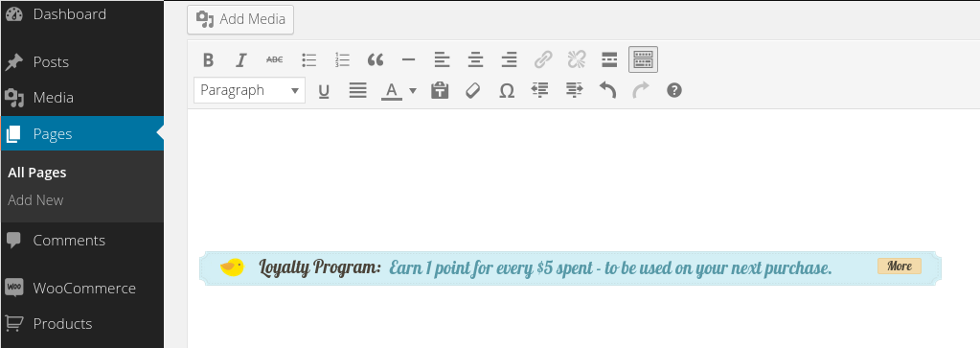
Task: Open the text color picker arrow
Action: coord(413,91)
